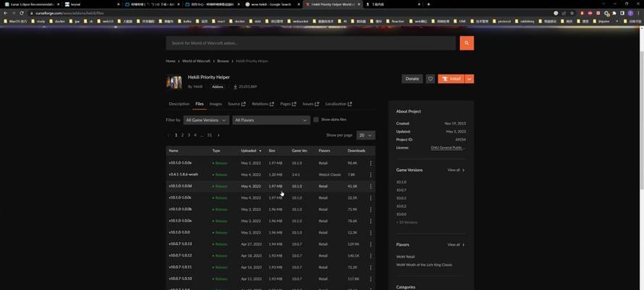
Task: Close the Google Search tab
Action: point(298,4)
